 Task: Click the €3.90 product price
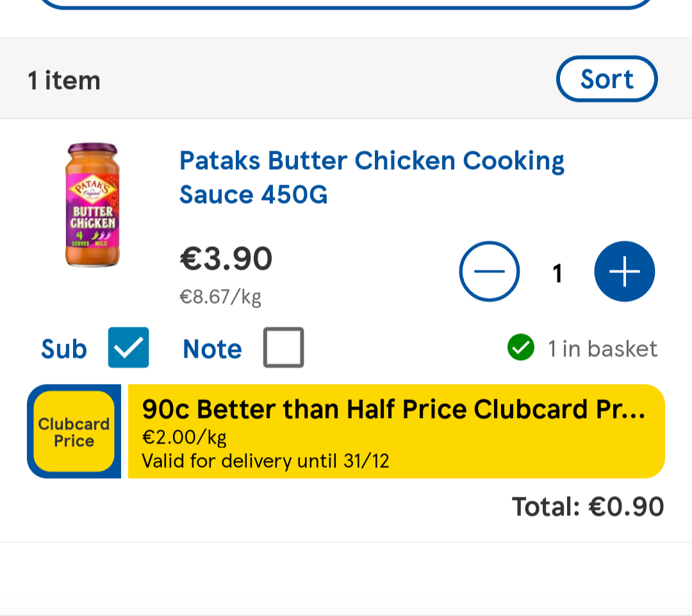pos(226,259)
